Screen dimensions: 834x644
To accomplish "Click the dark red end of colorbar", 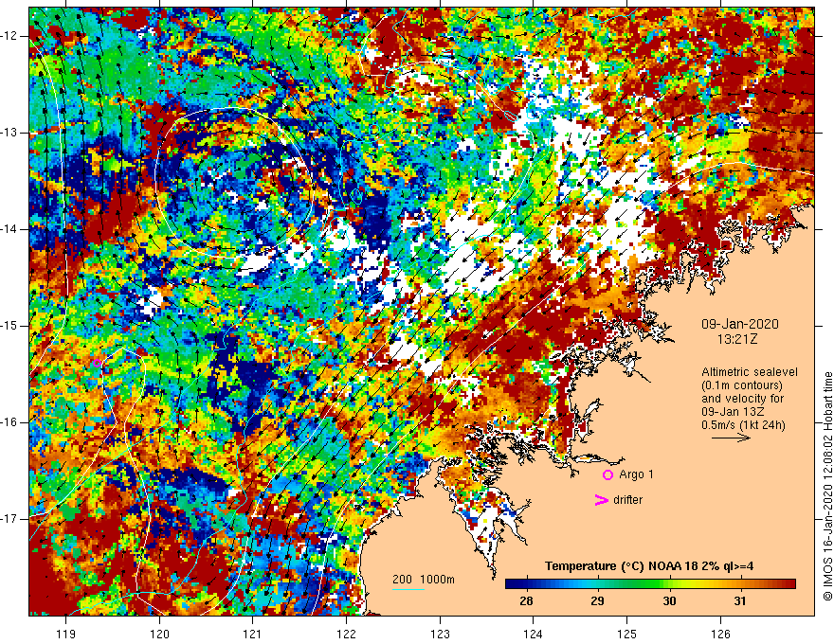I will 791,584.
